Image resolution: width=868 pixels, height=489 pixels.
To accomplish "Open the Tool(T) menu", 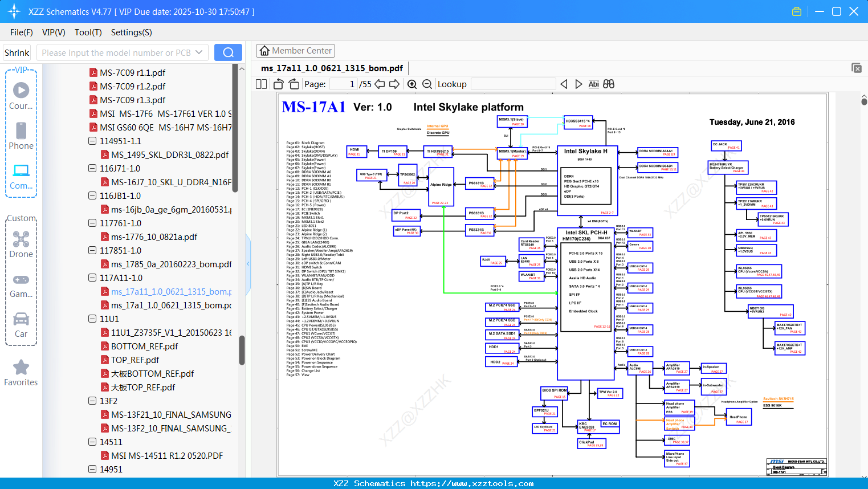I will pyautogui.click(x=88, y=32).
